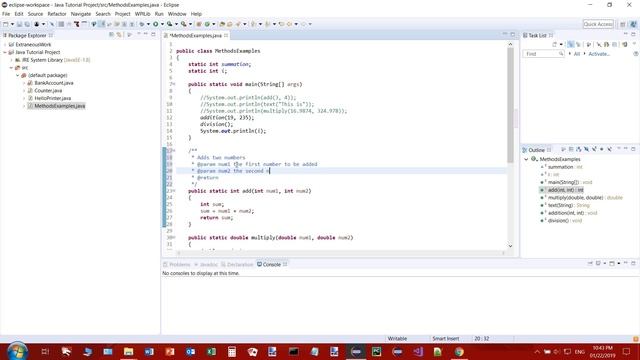Open Excel from the taskbar

211,351
